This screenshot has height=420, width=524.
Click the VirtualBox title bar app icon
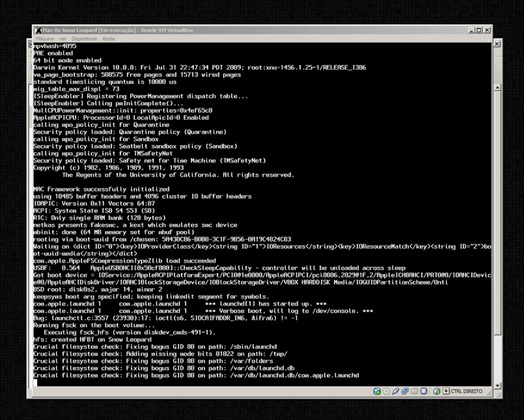[x=38, y=30]
